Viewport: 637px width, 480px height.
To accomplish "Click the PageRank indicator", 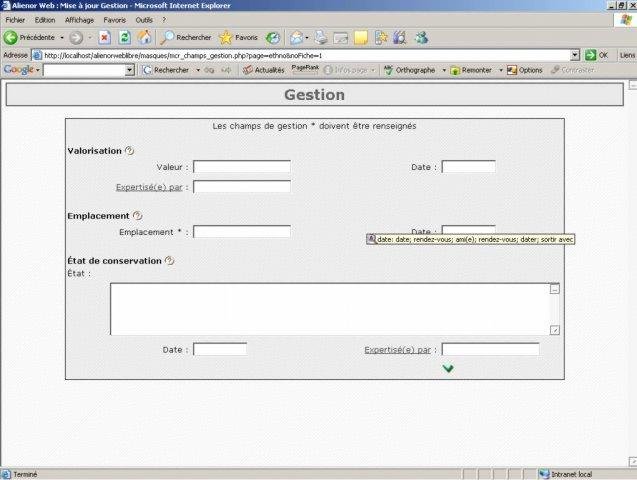I will pos(305,69).
